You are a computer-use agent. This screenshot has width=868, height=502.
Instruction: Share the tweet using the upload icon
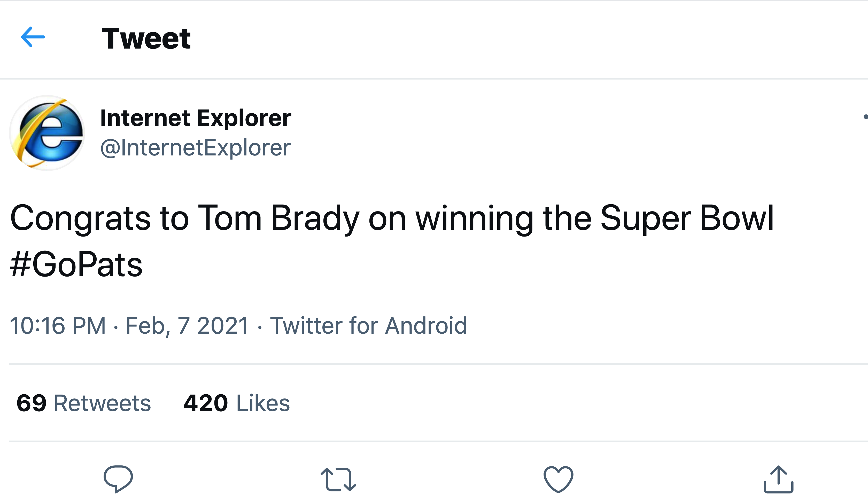click(778, 479)
